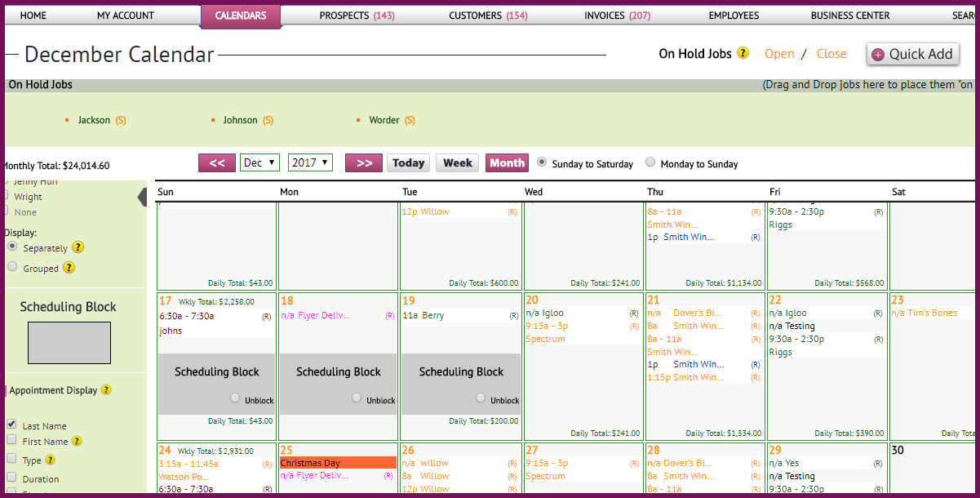This screenshot has width=980, height=498.
Task: Click the plus icon on Quick Add
Action: point(878,55)
